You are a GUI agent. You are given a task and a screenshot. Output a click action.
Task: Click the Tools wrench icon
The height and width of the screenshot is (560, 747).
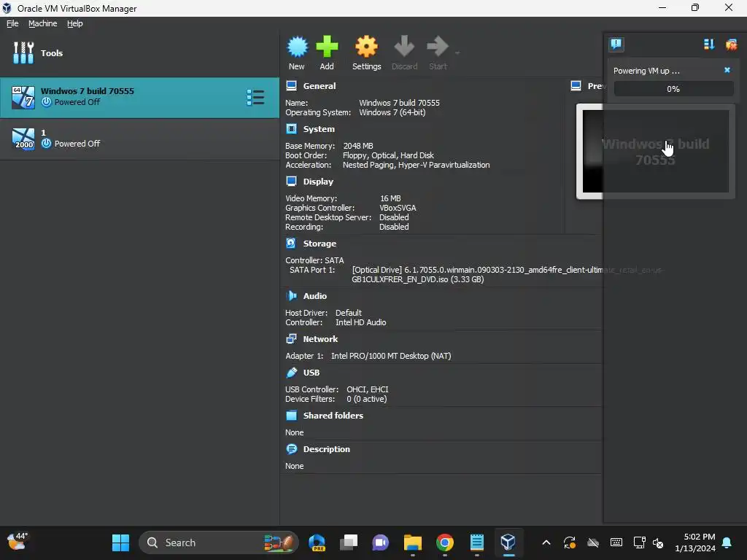(x=23, y=52)
